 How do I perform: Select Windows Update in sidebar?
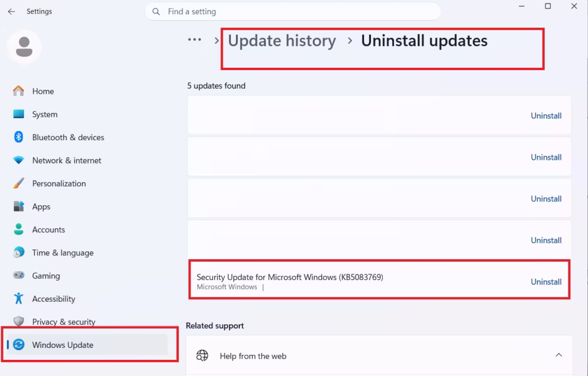click(87, 344)
